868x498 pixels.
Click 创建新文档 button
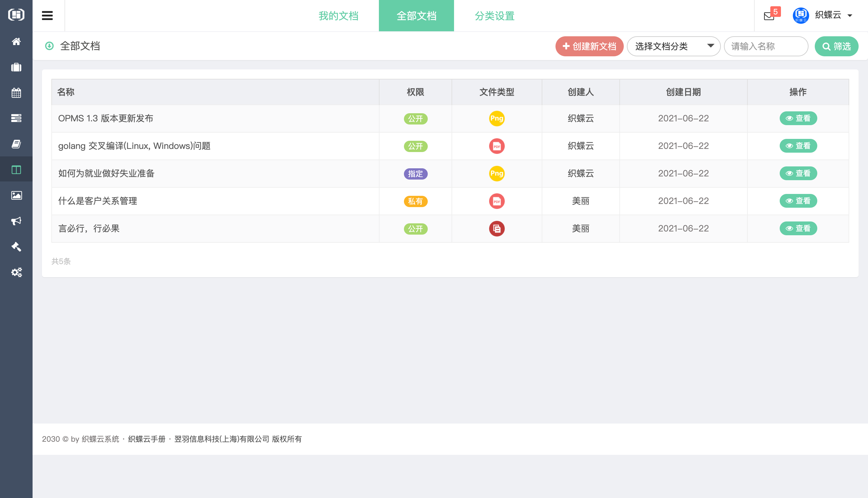(589, 46)
